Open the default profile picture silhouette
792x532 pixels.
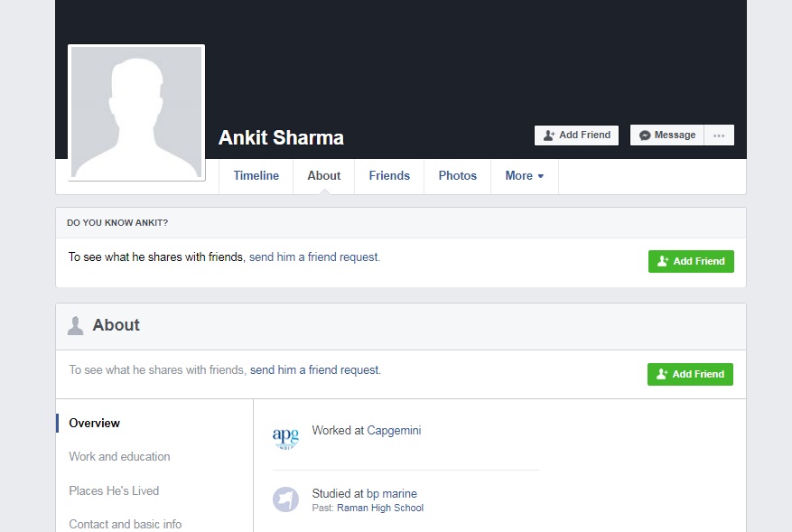pos(136,112)
